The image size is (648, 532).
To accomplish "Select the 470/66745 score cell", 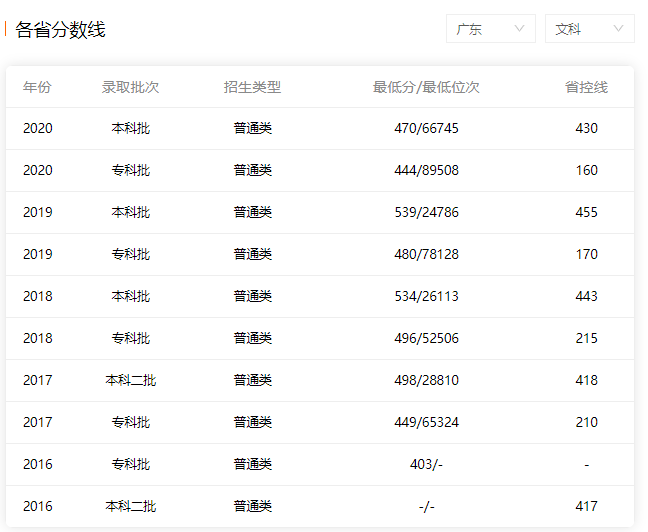I will pos(426,129).
